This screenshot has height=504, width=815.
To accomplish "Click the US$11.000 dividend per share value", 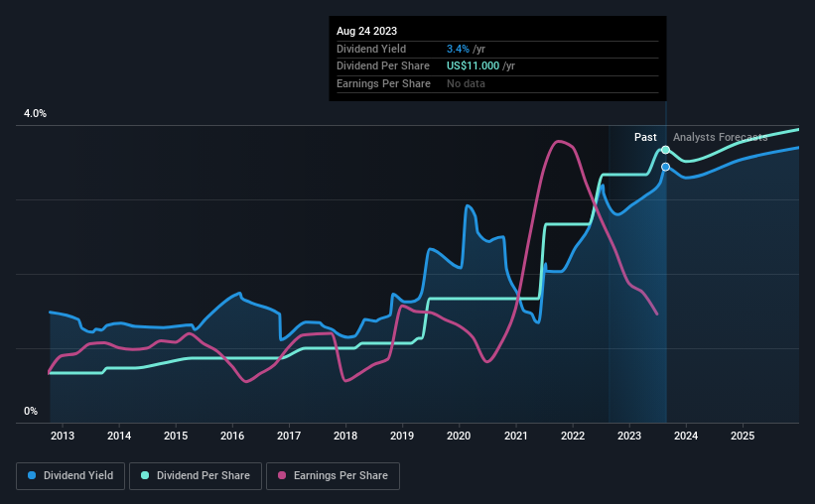I will [473, 66].
